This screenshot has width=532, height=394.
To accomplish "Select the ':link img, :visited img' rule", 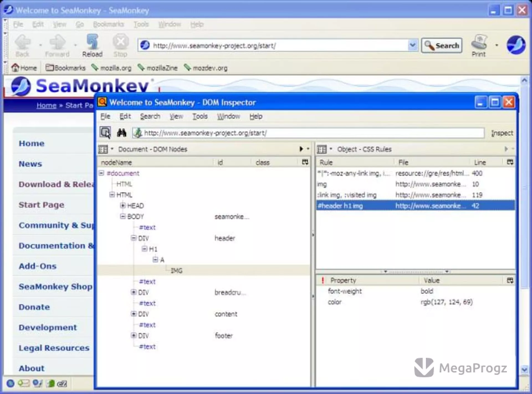I will (416, 195).
